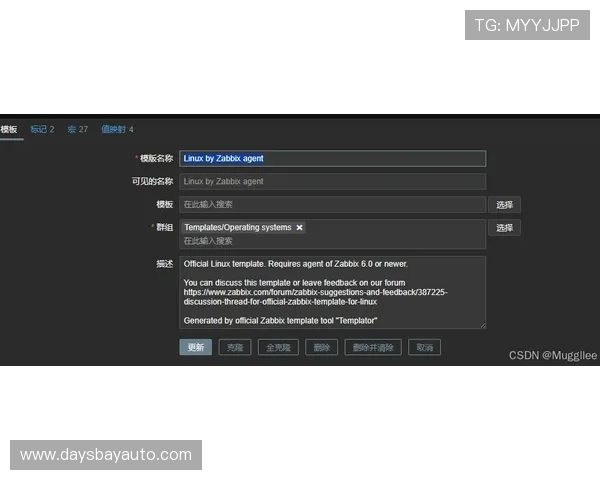Click the Zabbix forum URL in description
The height and width of the screenshot is (480, 600).
pos(315,292)
